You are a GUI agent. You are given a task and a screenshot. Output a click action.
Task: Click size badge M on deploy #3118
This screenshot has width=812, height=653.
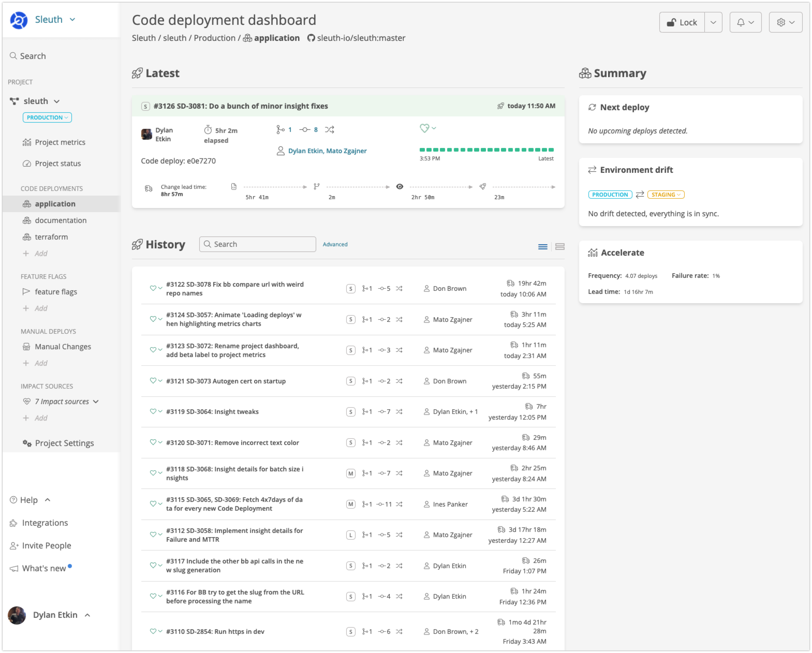click(x=351, y=474)
